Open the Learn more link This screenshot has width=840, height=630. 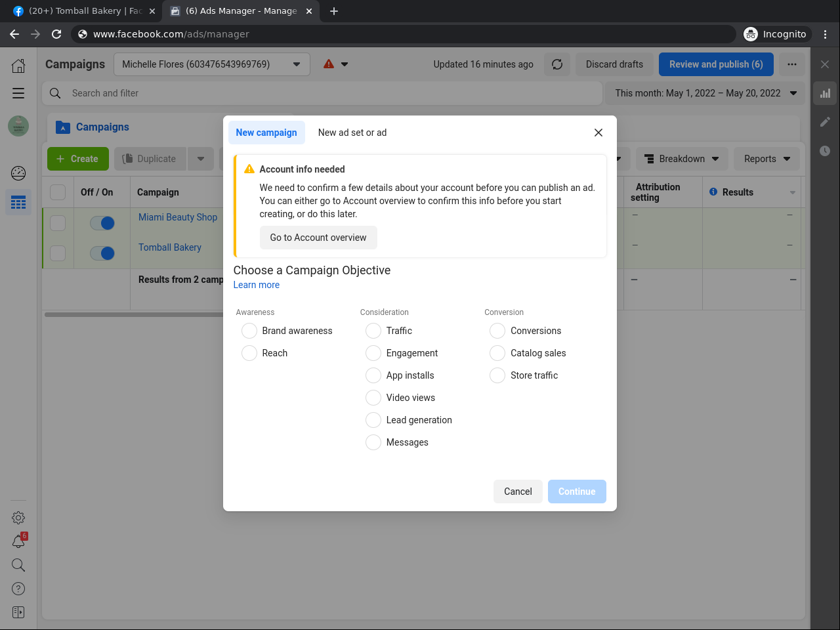(257, 285)
